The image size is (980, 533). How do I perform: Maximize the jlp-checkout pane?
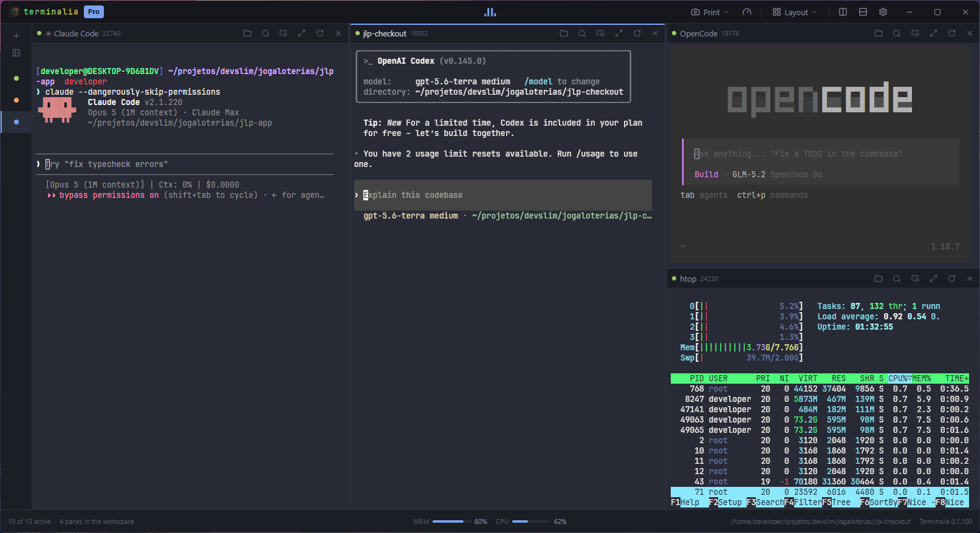point(618,33)
